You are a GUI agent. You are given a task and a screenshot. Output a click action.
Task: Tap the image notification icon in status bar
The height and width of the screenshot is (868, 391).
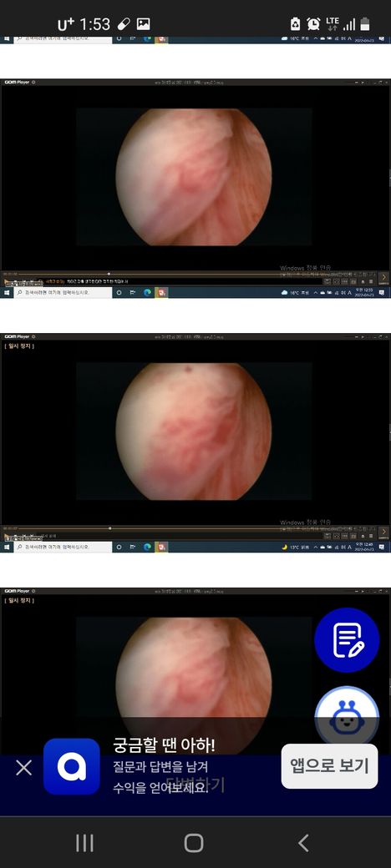pos(144,24)
